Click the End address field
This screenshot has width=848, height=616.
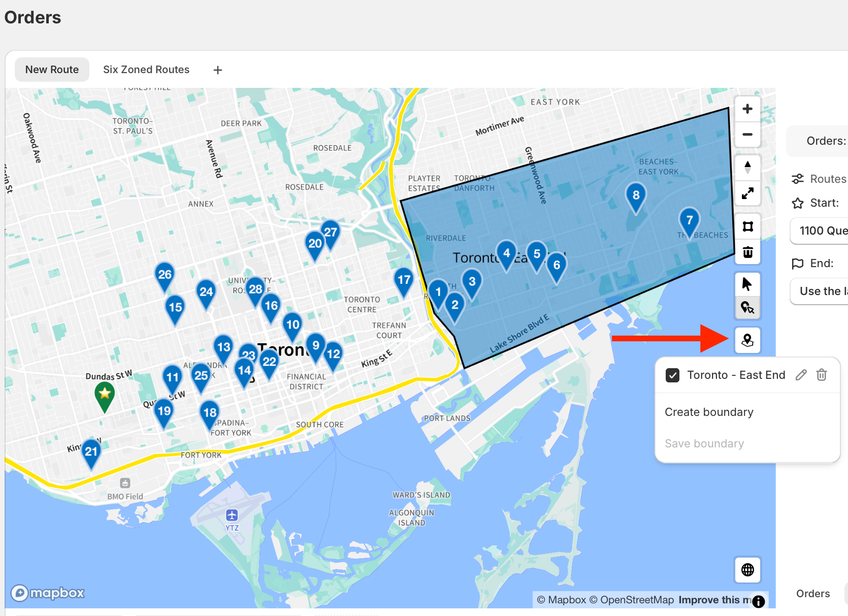click(819, 291)
